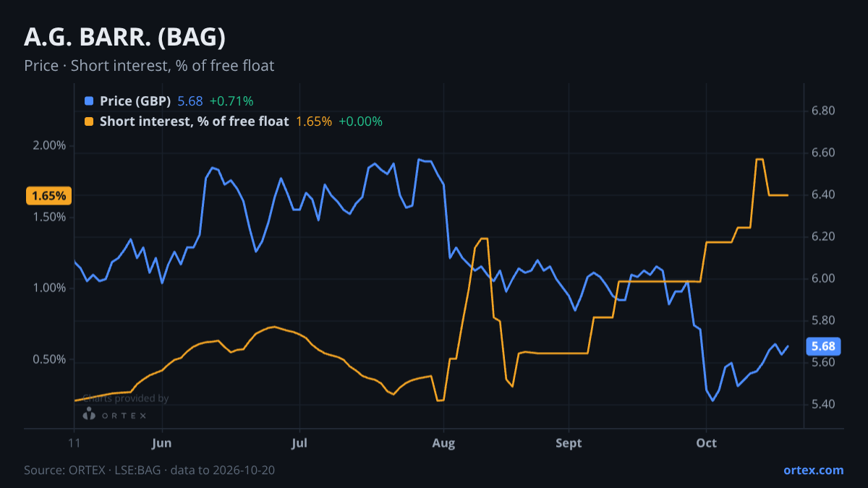Click the chart subtitle Price · Short interest
868x488 pixels.
(x=149, y=66)
